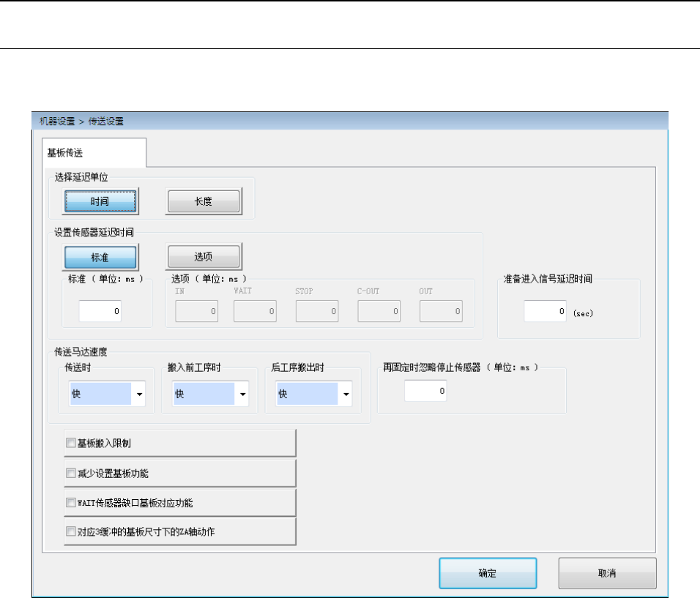Toggle WAIT传感器缺口基板对应功能 checkbox

70,503
